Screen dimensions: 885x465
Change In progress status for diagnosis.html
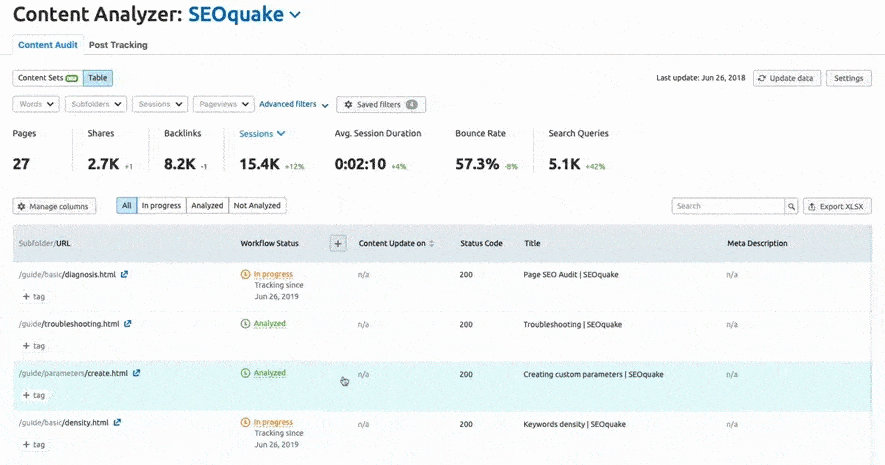pos(273,274)
